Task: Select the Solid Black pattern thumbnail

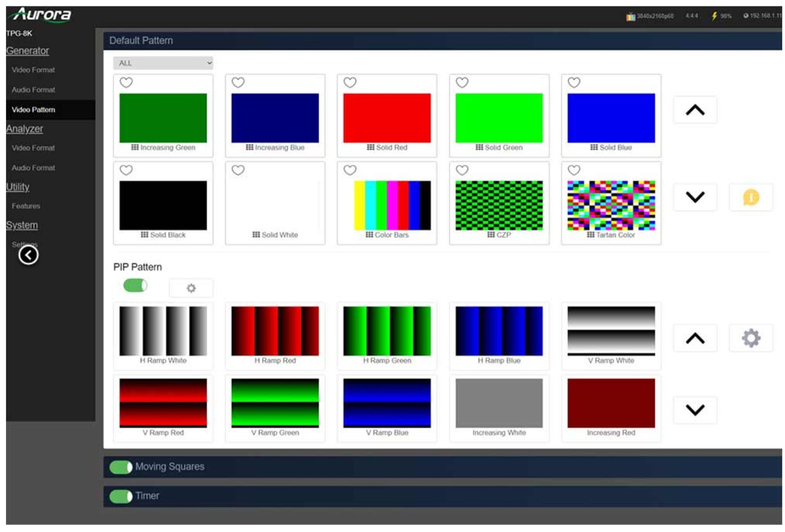Action: [x=163, y=205]
